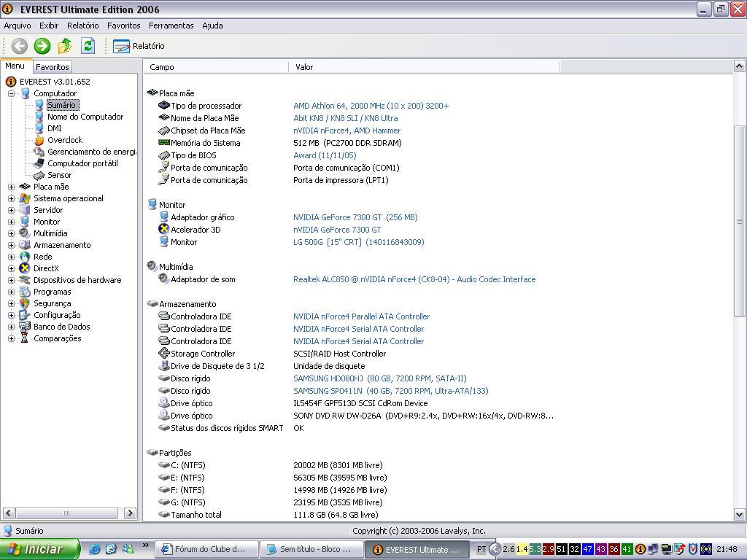The height and width of the screenshot is (560, 747).
Task: Open the Ajuda menu
Action: tap(212, 26)
